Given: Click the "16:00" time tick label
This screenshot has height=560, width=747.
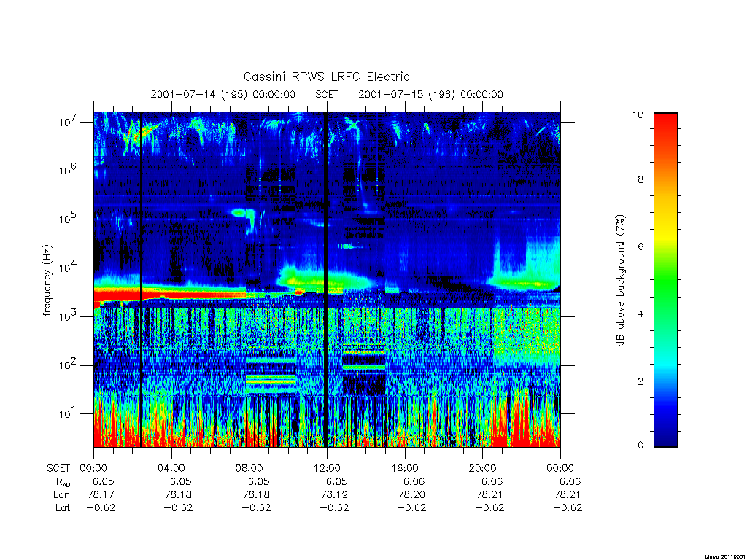Looking at the screenshot, I should tap(405, 468).
